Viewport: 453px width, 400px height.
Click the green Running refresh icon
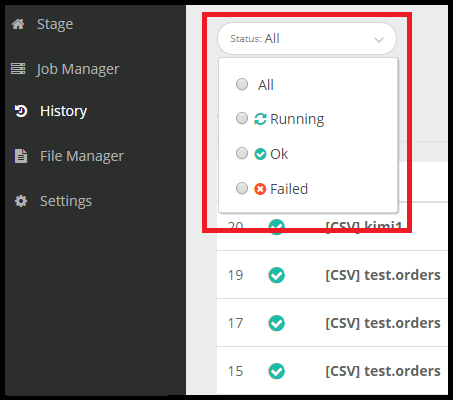point(260,119)
